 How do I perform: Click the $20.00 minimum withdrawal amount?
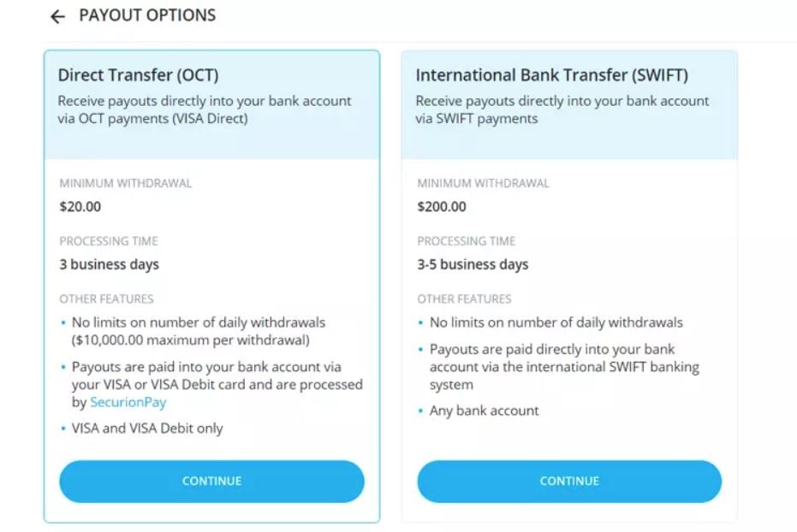[80, 206]
